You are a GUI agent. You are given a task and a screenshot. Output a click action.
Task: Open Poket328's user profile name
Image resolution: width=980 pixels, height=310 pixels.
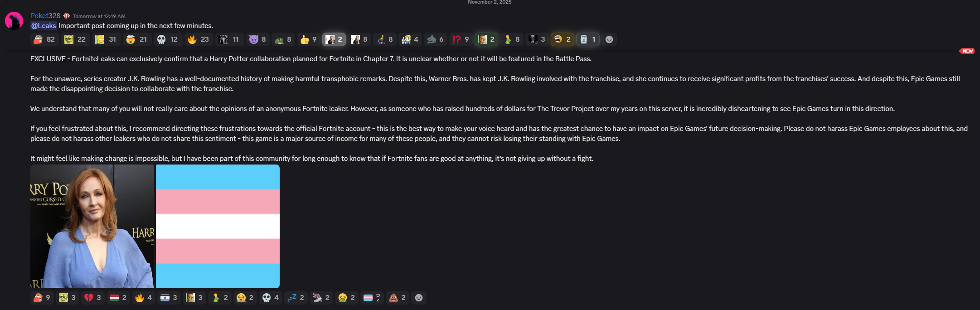pos(45,15)
